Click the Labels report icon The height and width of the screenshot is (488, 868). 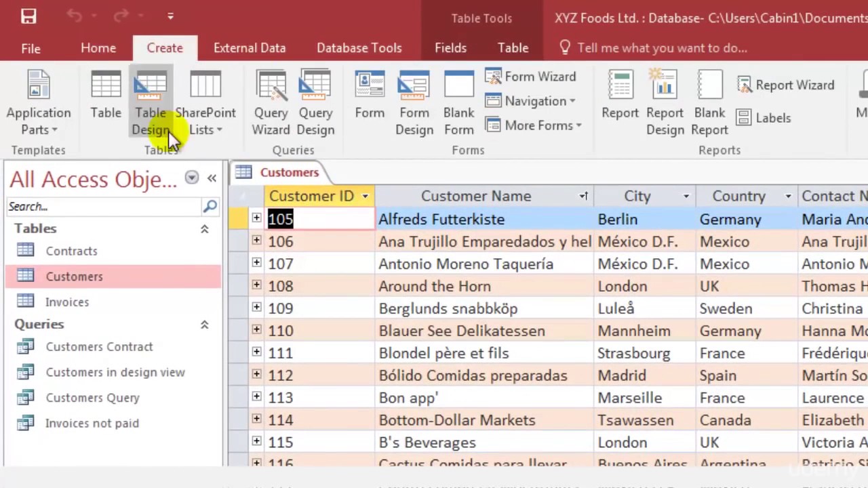pyautogui.click(x=764, y=118)
